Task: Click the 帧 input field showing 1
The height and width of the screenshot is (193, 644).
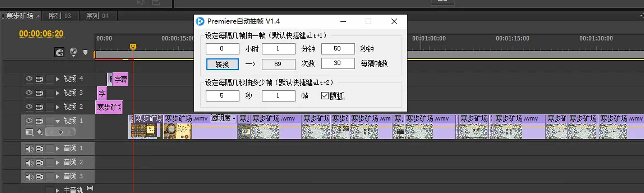Action: click(278, 96)
